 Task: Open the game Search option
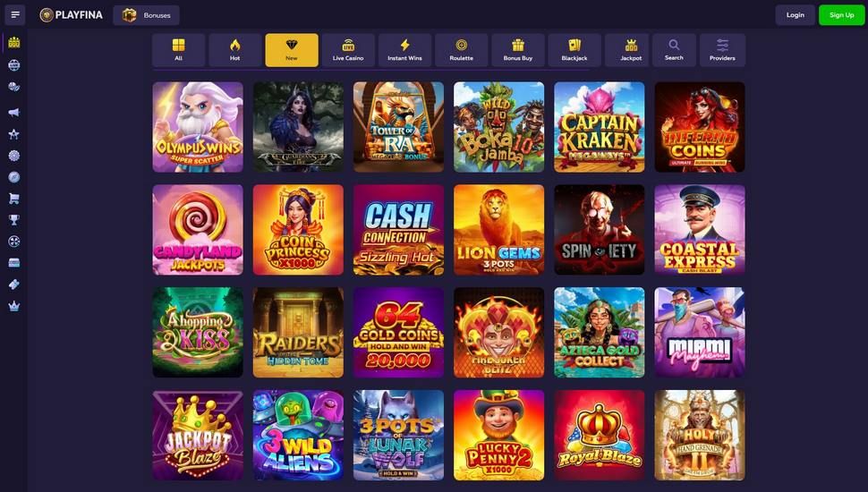(x=674, y=50)
